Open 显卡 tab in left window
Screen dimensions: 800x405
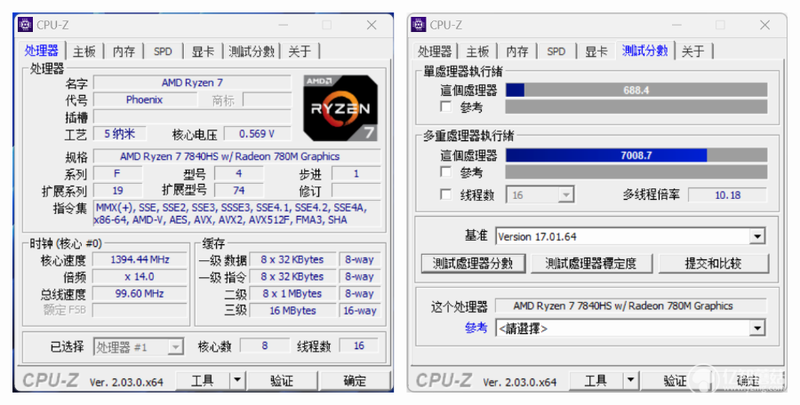click(x=203, y=52)
